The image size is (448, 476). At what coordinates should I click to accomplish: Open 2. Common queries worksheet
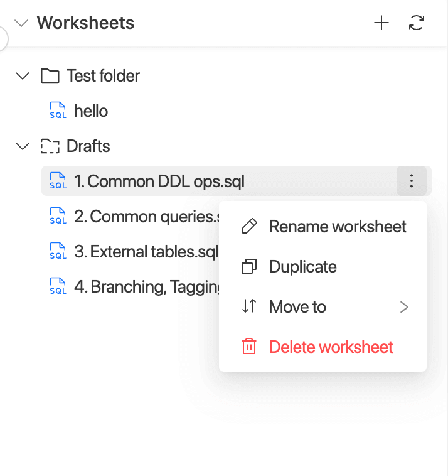pyautogui.click(x=147, y=217)
